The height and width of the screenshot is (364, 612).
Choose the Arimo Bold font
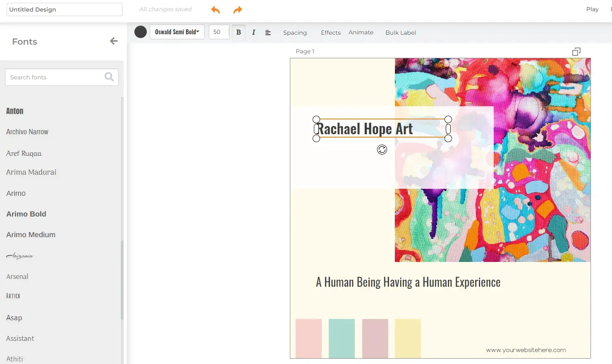[26, 214]
